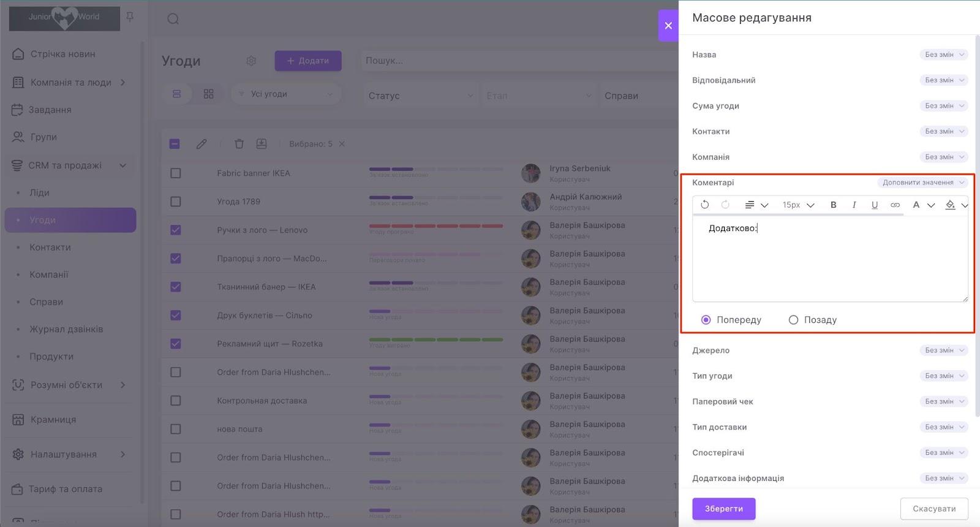Go to 'Завдання' in sidebar menu
Viewport: 980px width, 527px height.
coord(50,110)
